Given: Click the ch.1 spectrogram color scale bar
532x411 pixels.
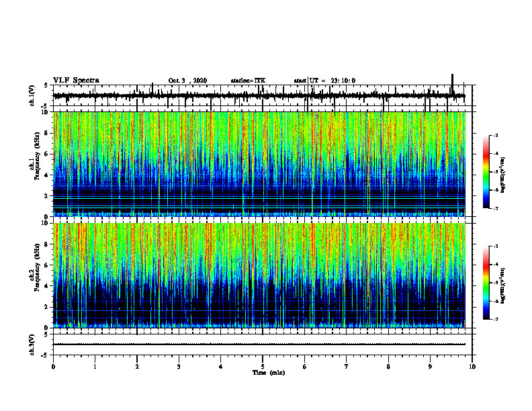Looking at the screenshot, I should coord(486,171).
